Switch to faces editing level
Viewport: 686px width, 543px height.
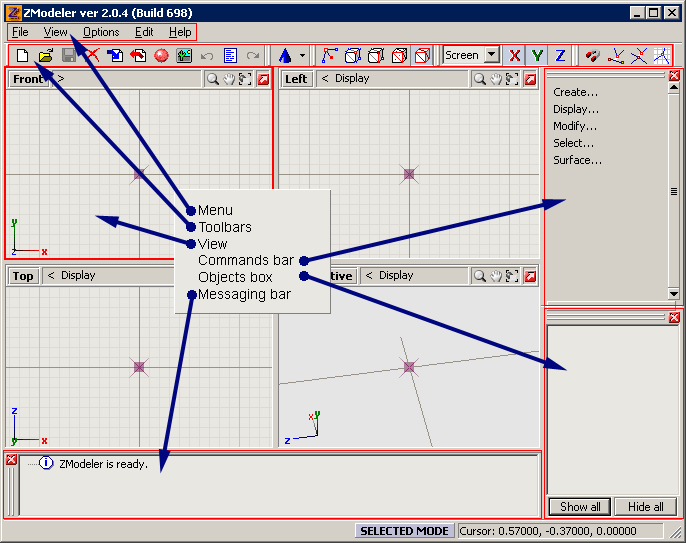(x=376, y=56)
